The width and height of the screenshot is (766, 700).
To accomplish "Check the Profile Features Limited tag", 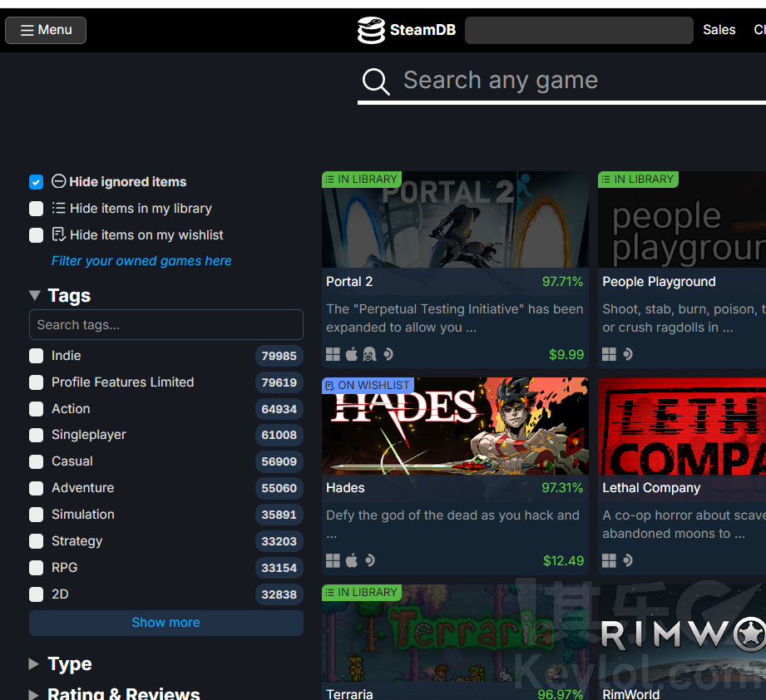I will [x=36, y=382].
